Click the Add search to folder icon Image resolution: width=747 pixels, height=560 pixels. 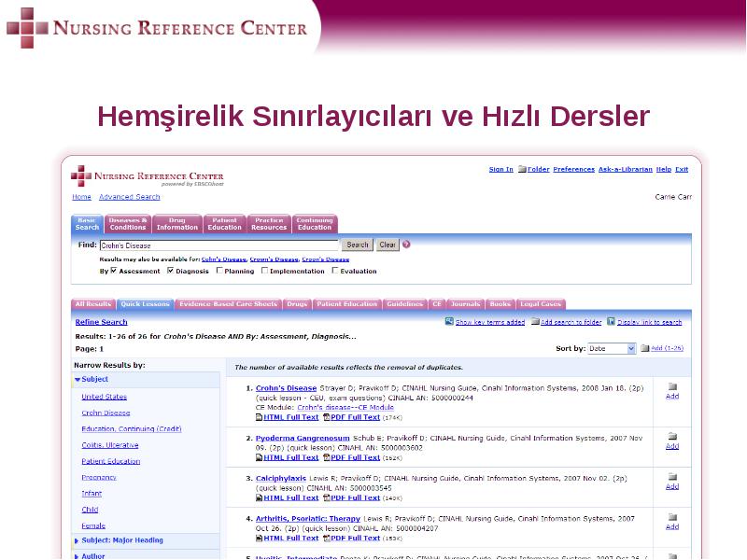tap(535, 322)
